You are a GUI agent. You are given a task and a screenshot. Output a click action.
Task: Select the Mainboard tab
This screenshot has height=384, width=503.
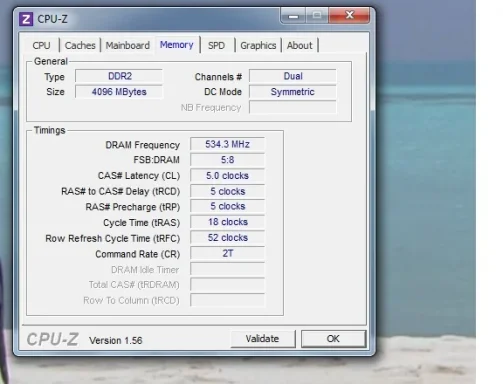pos(128,45)
